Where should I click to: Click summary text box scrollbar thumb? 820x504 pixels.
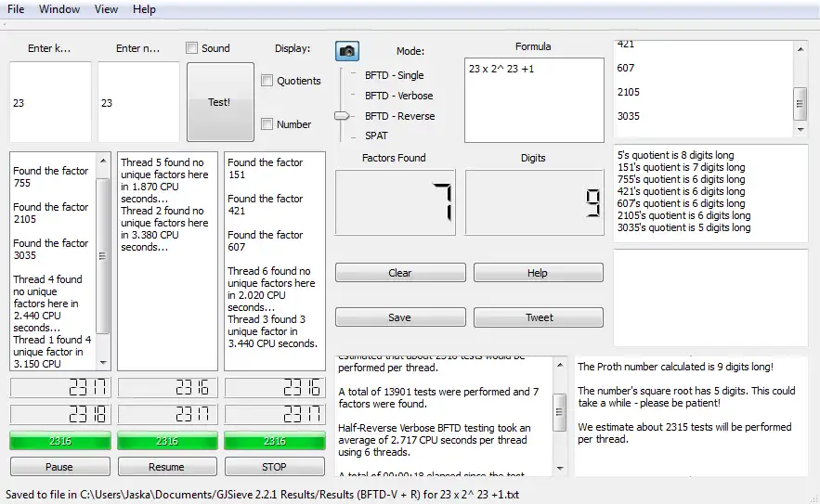[560, 412]
